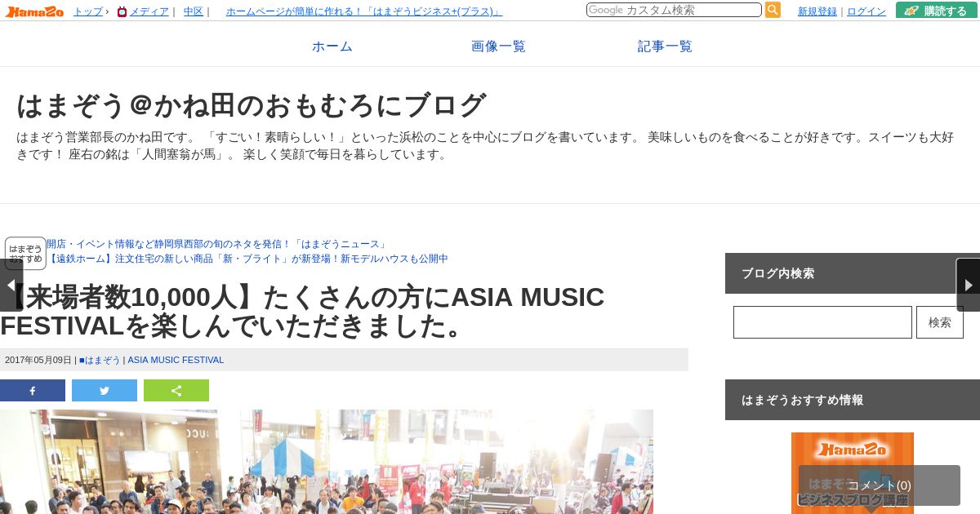Click the green 購読する button
Screen dimensions: 980x514
(937, 11)
